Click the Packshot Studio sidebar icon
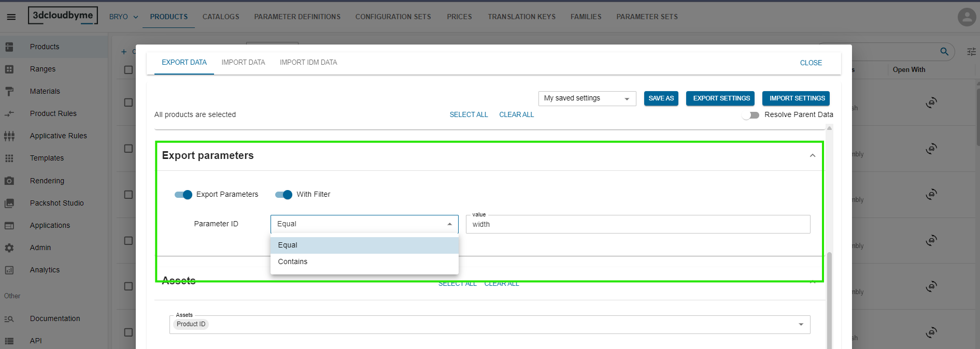This screenshot has height=349, width=980. pyautogui.click(x=9, y=203)
